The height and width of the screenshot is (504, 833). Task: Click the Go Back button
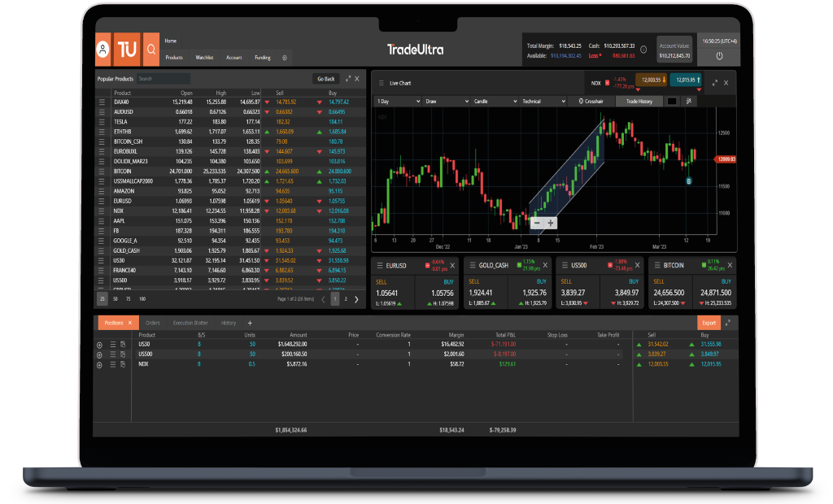pyautogui.click(x=326, y=79)
